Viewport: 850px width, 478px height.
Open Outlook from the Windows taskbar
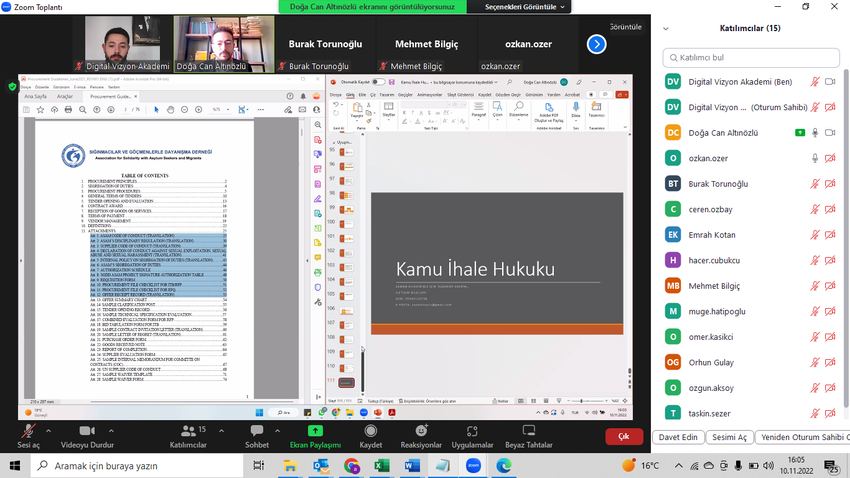click(321, 466)
